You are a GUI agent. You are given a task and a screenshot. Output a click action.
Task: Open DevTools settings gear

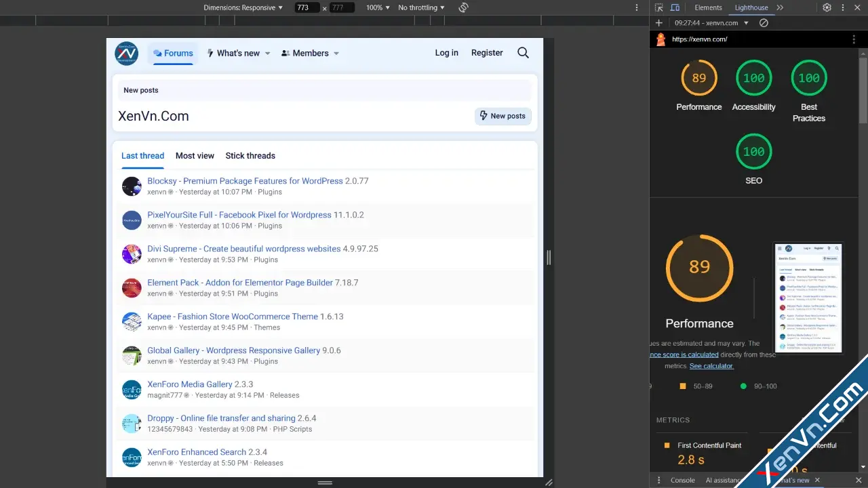click(x=827, y=7)
